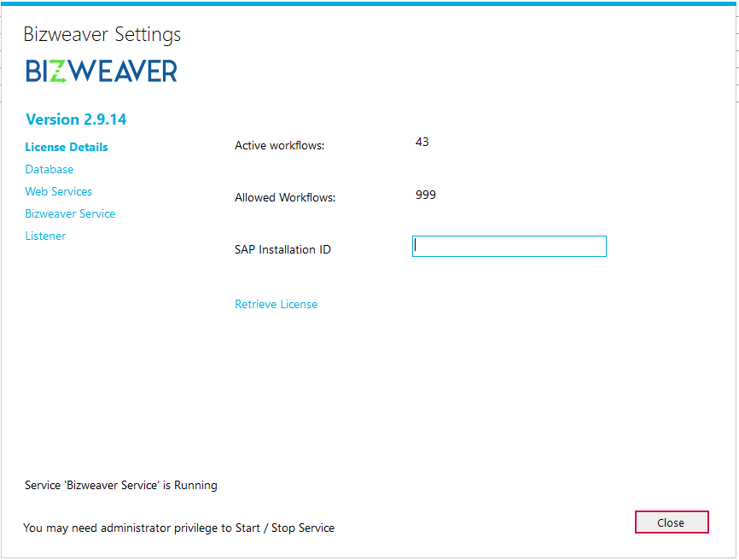Click the 'Active workflows:' label
This screenshot has height=560, width=739.
[x=280, y=146]
